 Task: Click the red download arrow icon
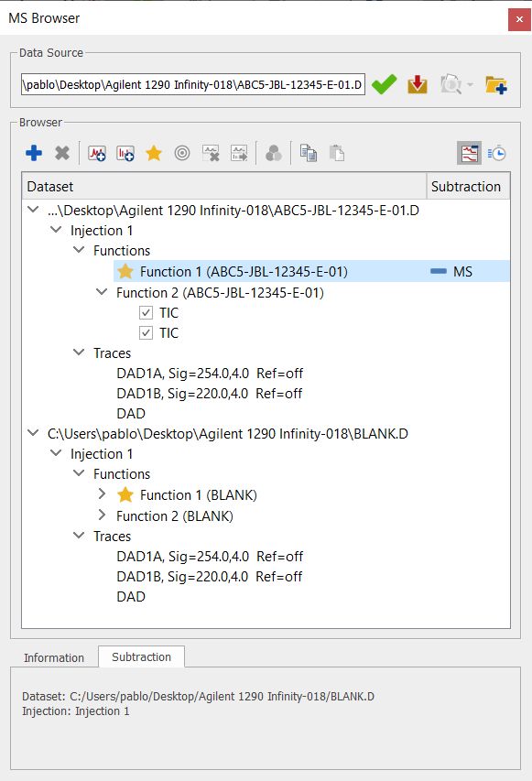pos(418,84)
